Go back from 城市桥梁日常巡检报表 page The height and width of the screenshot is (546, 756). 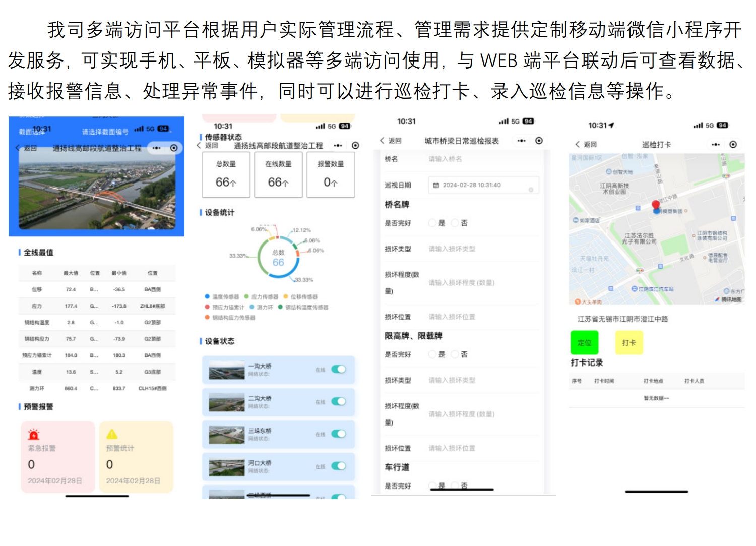391,141
